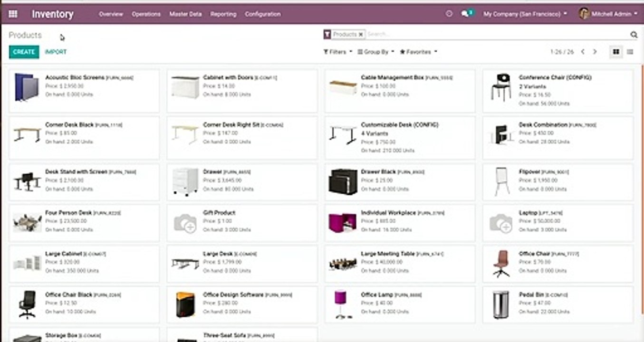The width and height of the screenshot is (644, 342).
Task: Open Flipover product image
Action: (501, 181)
